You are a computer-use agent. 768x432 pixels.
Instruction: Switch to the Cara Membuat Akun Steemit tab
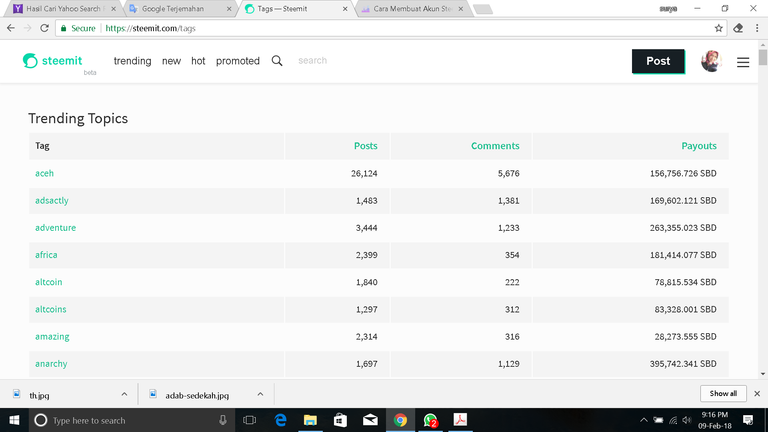coord(412,9)
